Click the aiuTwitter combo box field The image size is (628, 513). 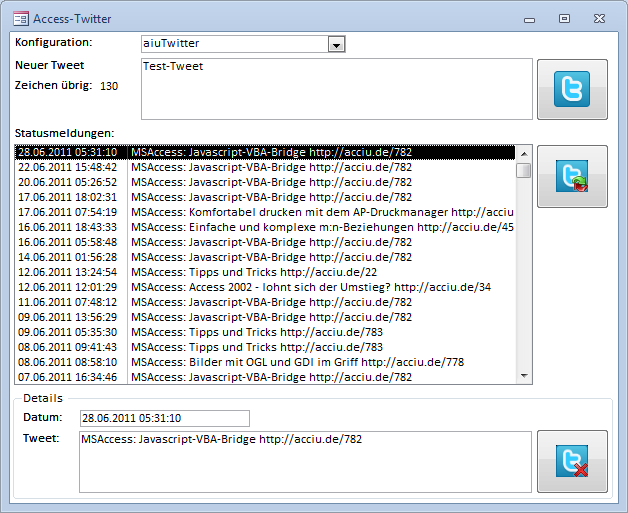click(234, 44)
